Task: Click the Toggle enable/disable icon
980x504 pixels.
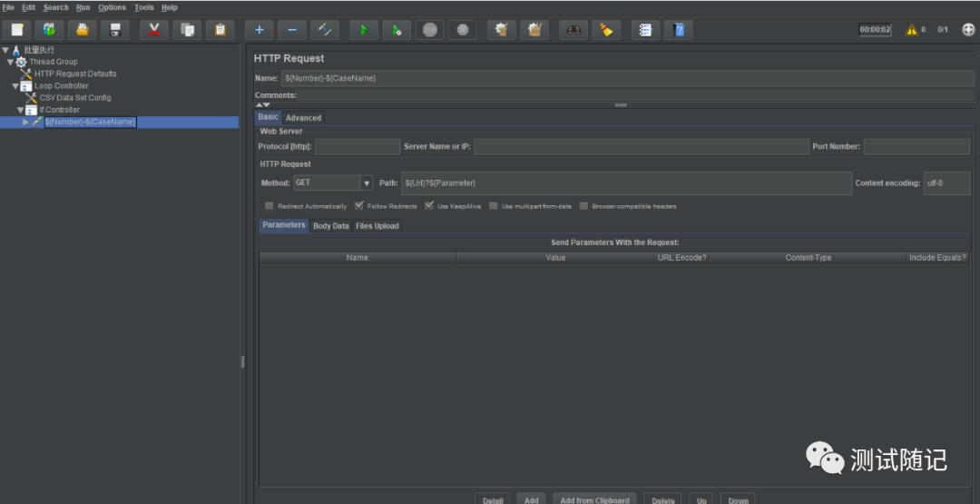Action: (325, 29)
